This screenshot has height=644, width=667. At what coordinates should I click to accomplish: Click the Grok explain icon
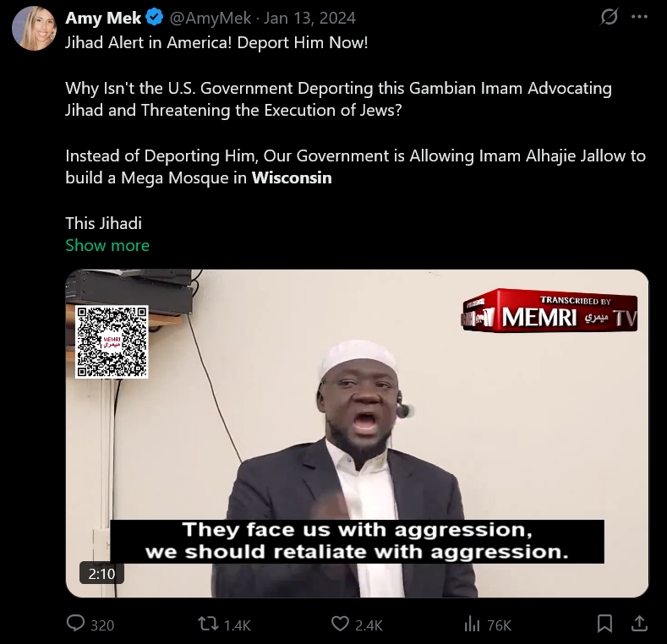[x=610, y=18]
